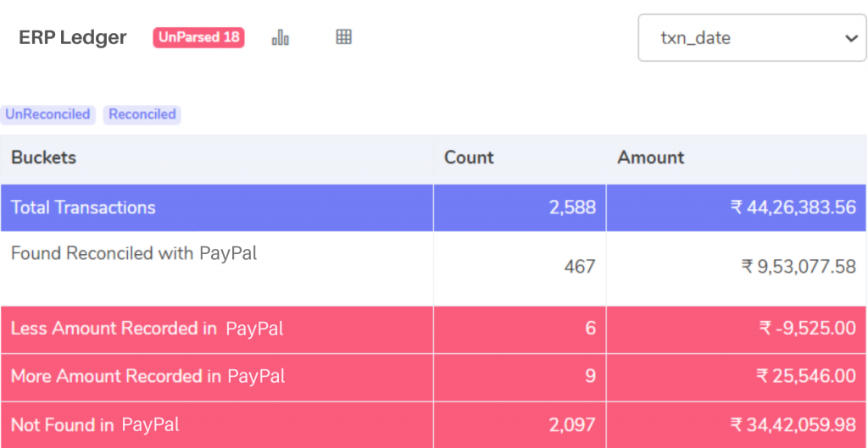Toggle the UnReconciled filter chip
The width and height of the screenshot is (868, 448).
(47, 114)
